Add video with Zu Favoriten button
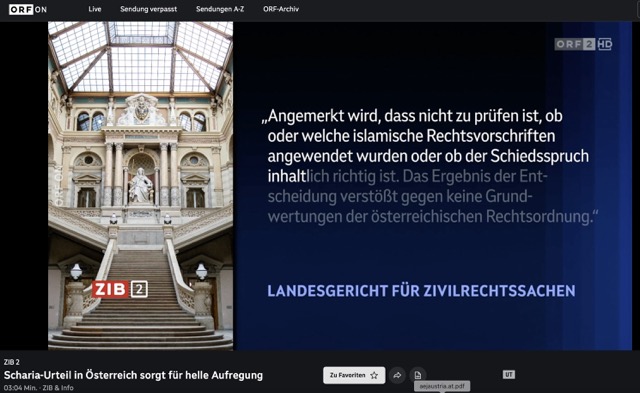Image resolution: width=640 pixels, height=393 pixels. click(354, 375)
